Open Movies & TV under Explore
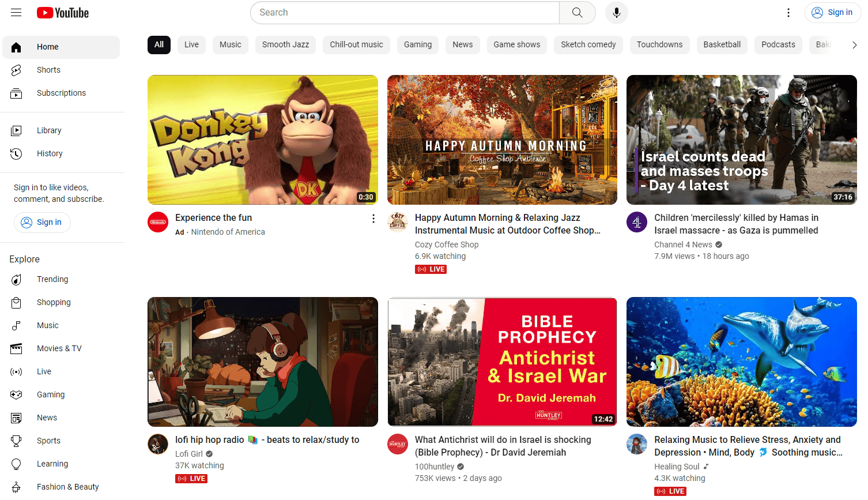 pyautogui.click(x=61, y=348)
